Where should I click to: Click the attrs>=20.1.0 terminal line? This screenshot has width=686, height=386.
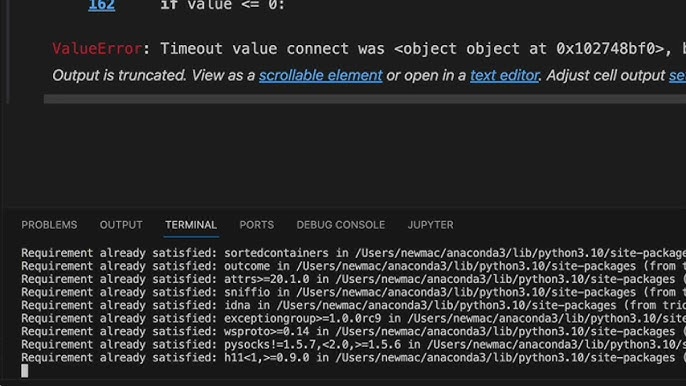[x=354, y=279]
